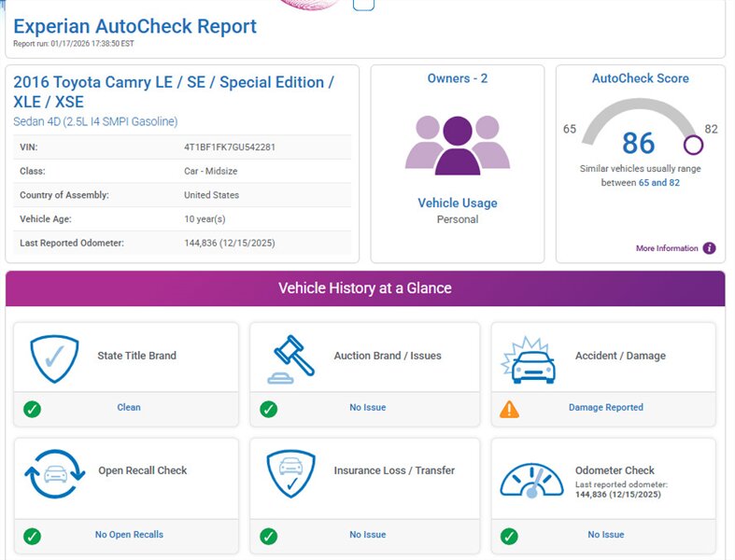Click the More Information info icon
Viewport: 735px width, 560px height.
coord(709,248)
